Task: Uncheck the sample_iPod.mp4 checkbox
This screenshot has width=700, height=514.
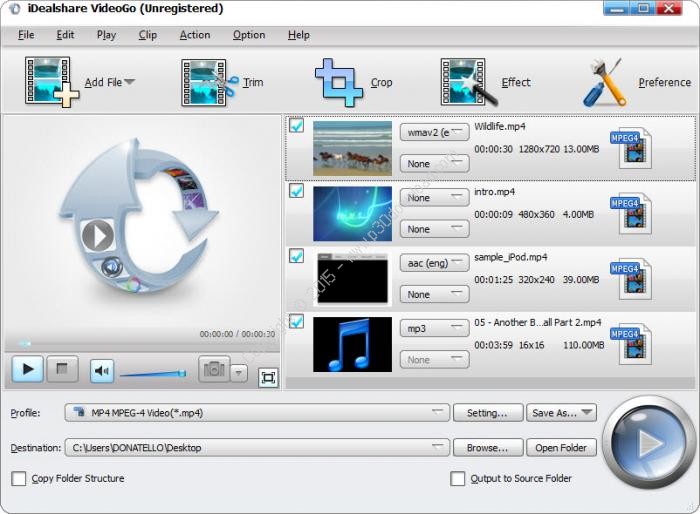Action: pos(296,256)
